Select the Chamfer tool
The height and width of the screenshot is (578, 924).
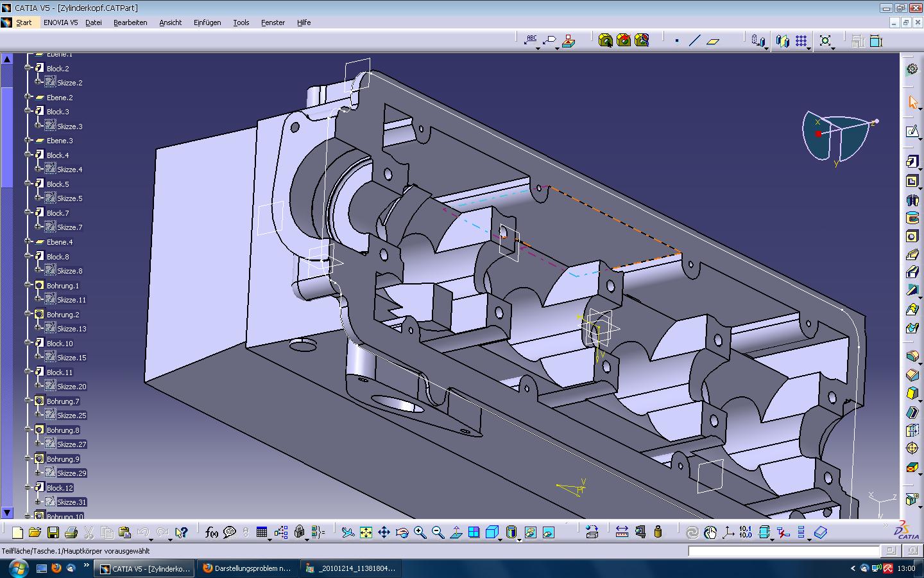(912, 375)
